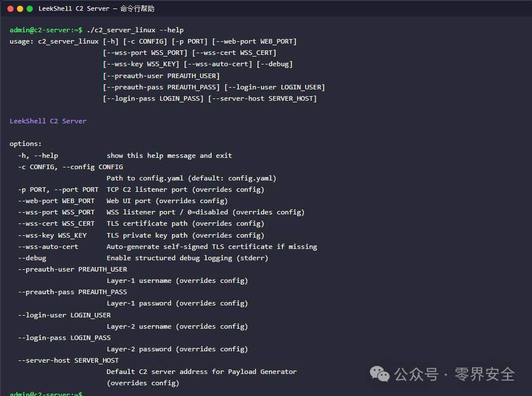
Task: Click '[--server-host SERVER_HOST]' in usage
Action: pyautogui.click(x=263, y=98)
